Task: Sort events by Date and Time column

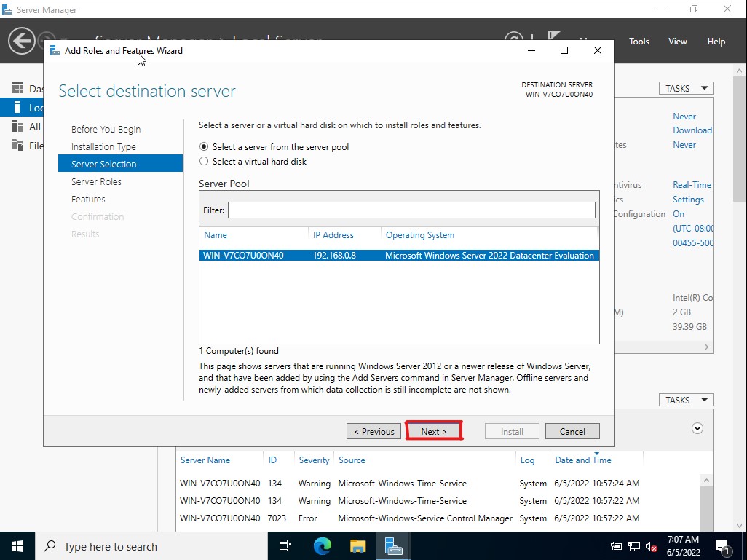Action: pyautogui.click(x=582, y=460)
